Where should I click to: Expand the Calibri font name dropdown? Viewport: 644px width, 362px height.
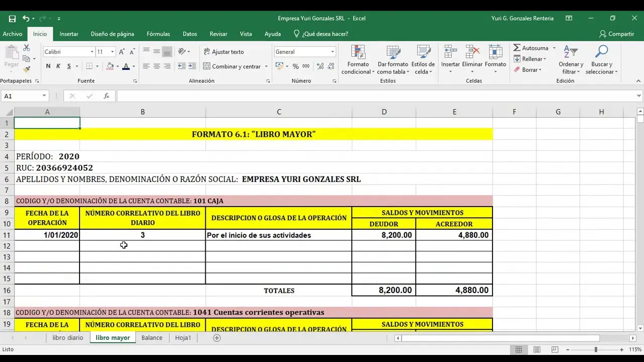pyautogui.click(x=92, y=52)
